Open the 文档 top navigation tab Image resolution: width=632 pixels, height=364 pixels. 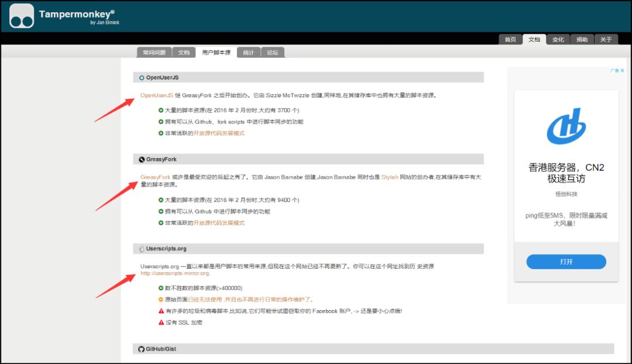[x=534, y=39]
